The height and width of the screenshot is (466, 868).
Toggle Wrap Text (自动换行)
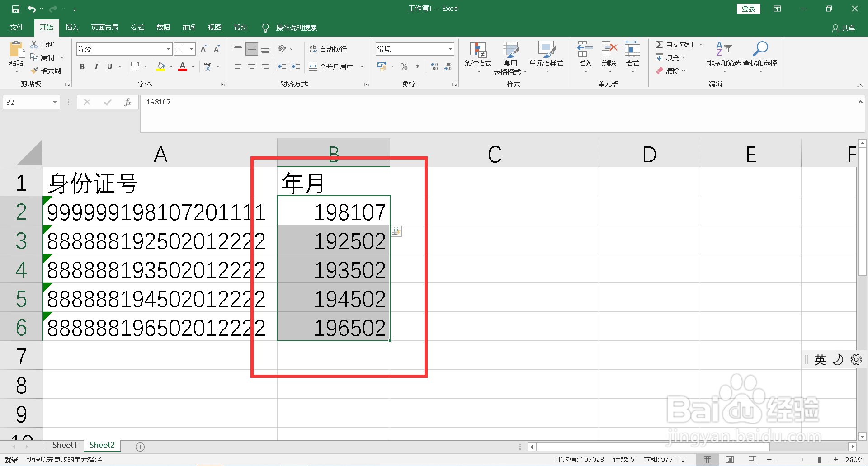pos(329,49)
